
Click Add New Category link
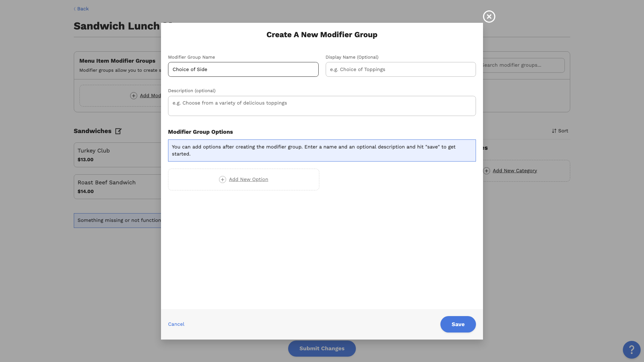pos(515,171)
